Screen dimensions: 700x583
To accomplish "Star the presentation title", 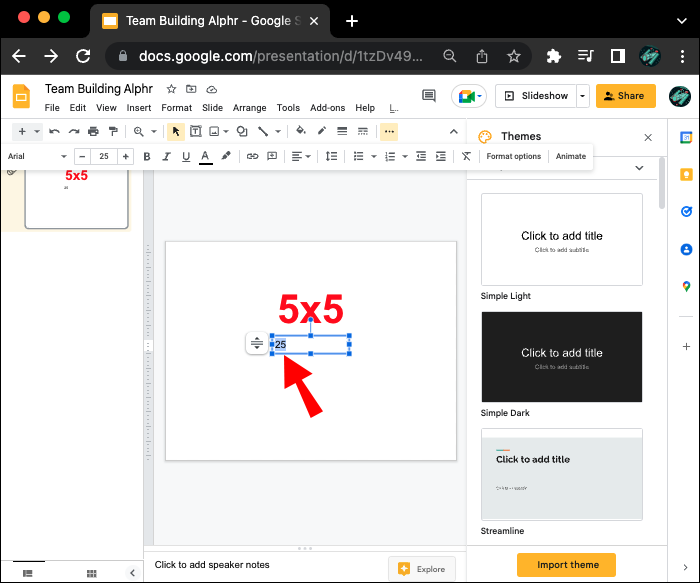I will pyautogui.click(x=171, y=89).
